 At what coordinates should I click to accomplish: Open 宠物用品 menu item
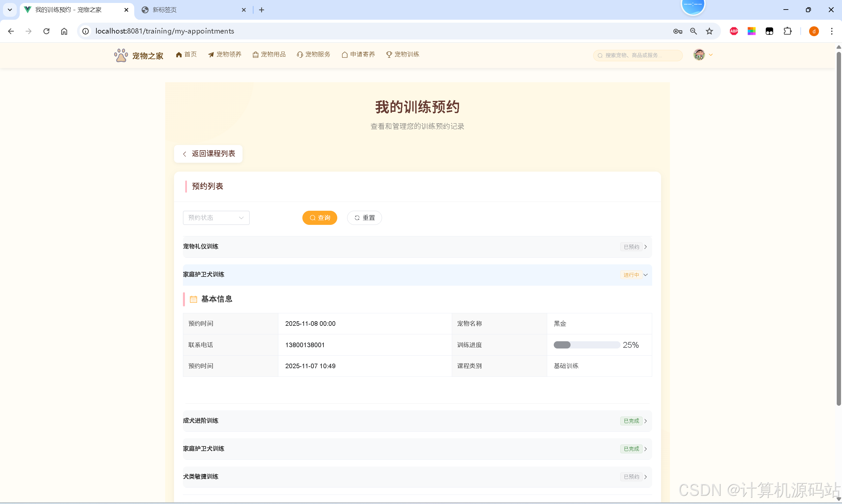click(269, 54)
